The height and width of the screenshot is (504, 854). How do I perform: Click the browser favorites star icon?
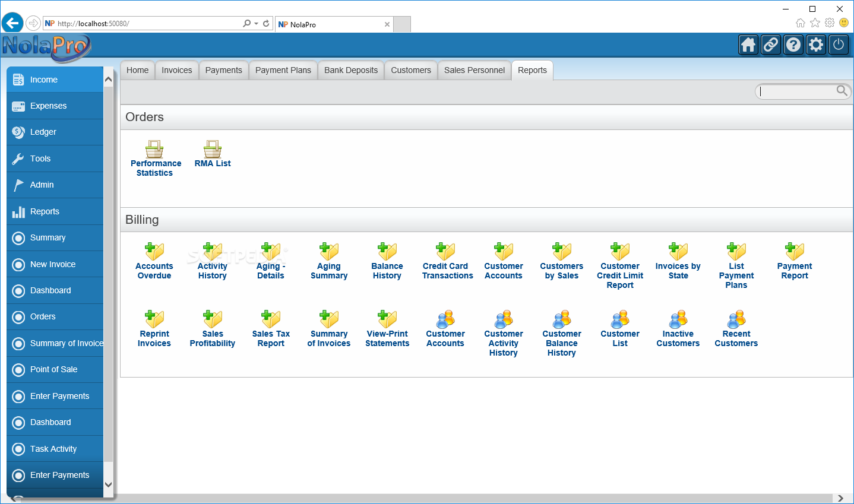tap(815, 23)
